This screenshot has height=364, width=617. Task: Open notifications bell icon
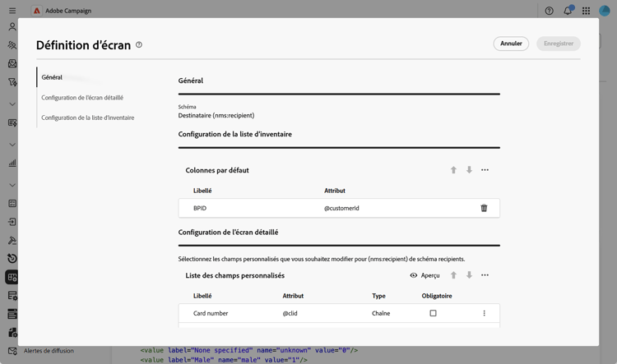[x=568, y=11]
